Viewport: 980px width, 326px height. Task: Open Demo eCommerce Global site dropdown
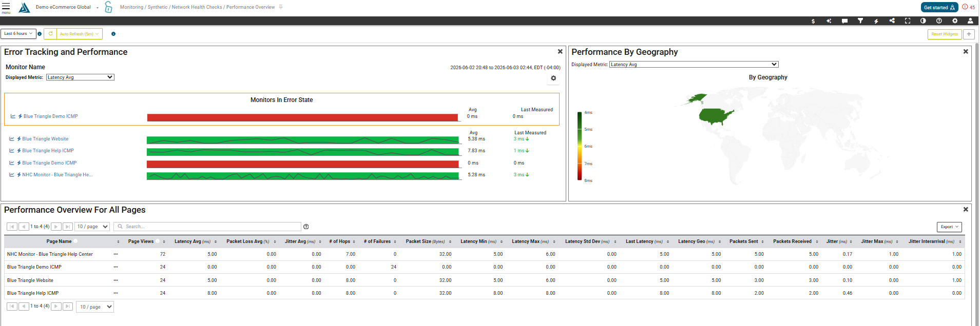(x=67, y=7)
